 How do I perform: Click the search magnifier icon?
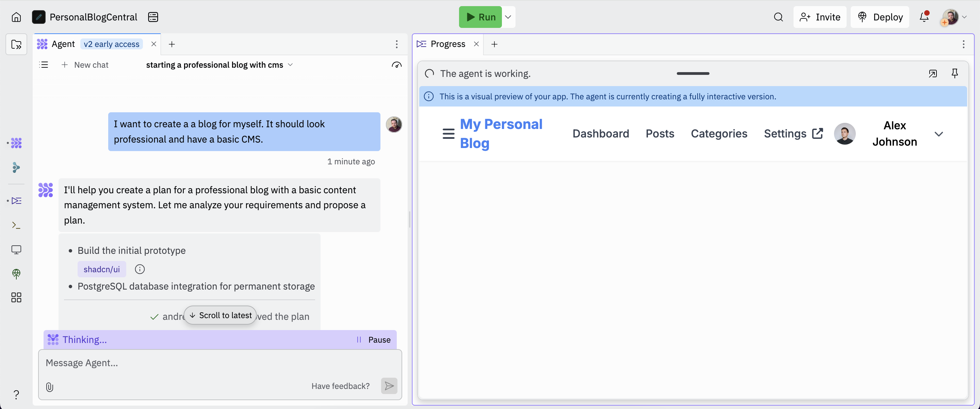coord(778,17)
